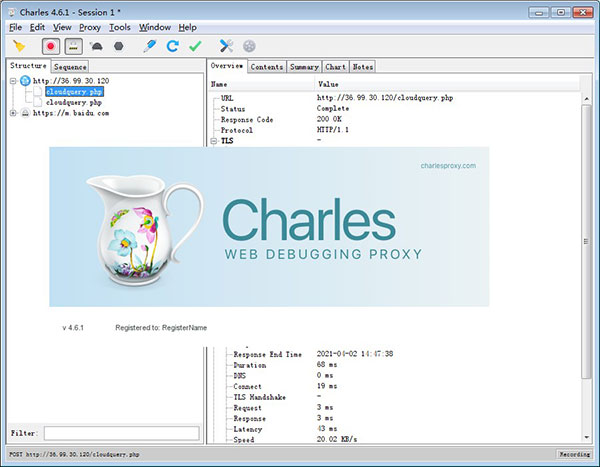The image size is (600, 467).
Task: Click the blue Repeat request icon
Action: tap(173, 46)
